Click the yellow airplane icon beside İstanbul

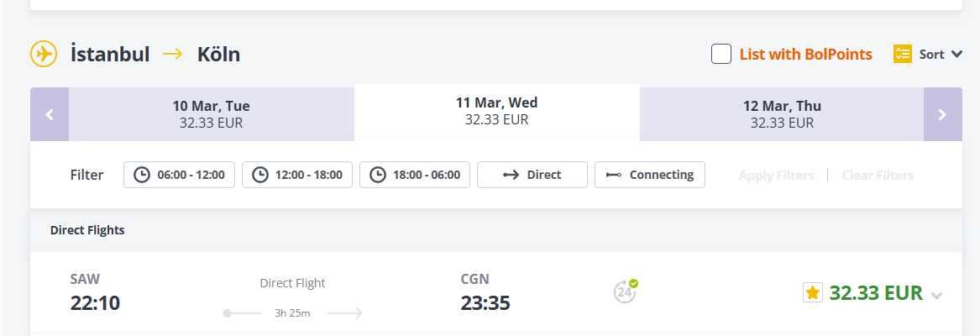click(44, 54)
